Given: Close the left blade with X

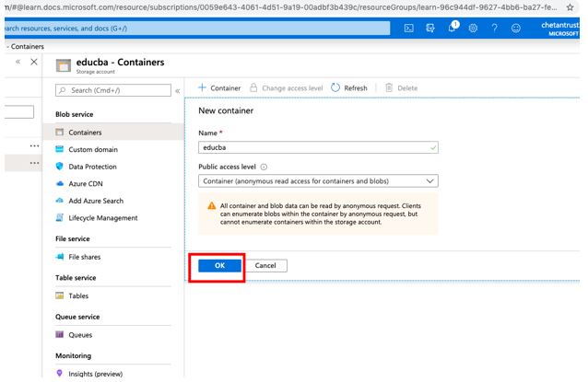Looking at the screenshot, I should (x=34, y=62).
